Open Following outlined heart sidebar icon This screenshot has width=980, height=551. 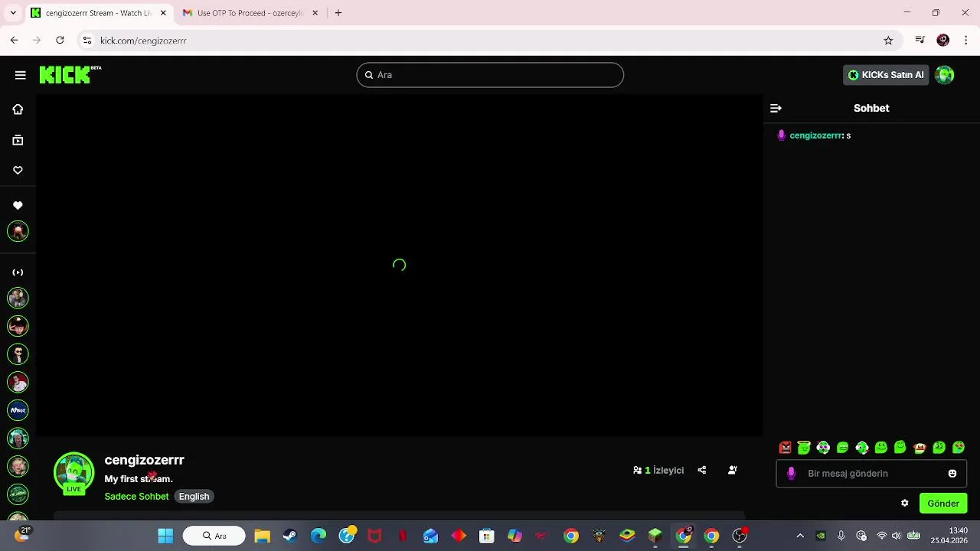pyautogui.click(x=18, y=170)
